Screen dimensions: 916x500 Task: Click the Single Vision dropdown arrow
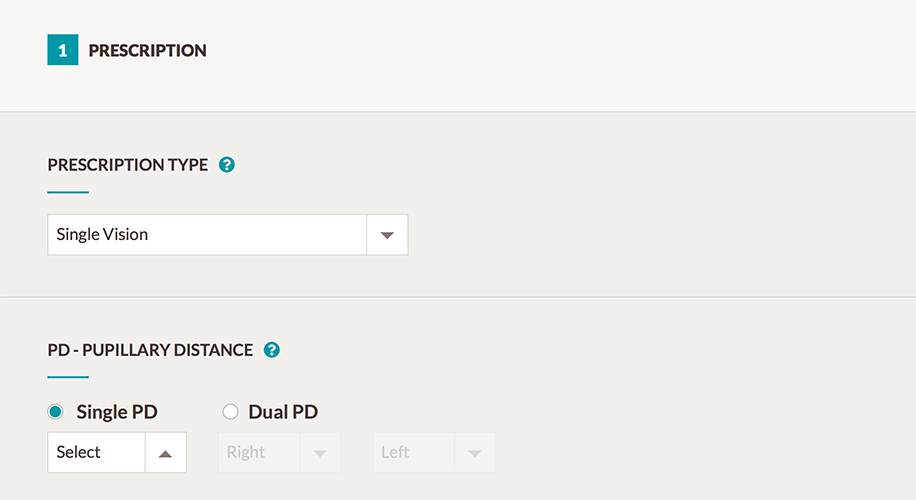point(387,235)
